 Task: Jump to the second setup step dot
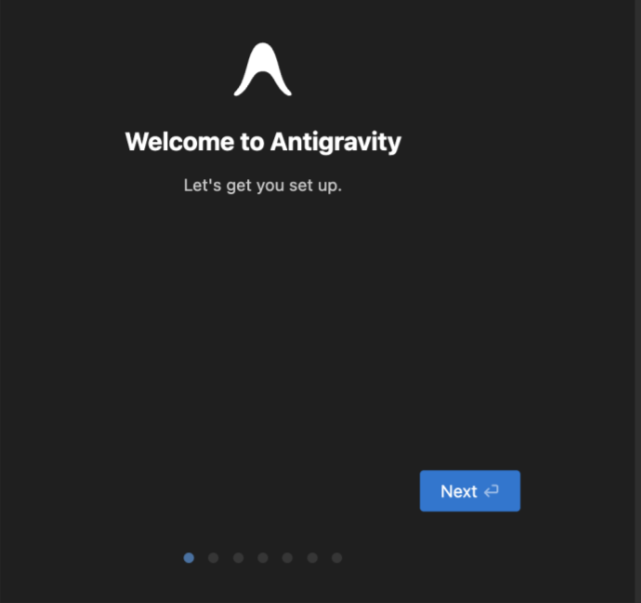click(213, 558)
